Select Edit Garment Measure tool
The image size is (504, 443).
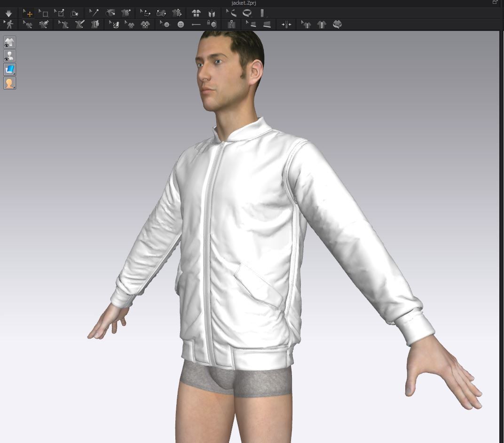point(306,24)
